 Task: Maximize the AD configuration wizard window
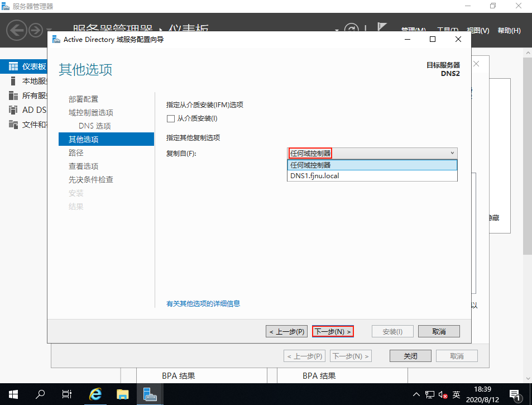point(433,39)
